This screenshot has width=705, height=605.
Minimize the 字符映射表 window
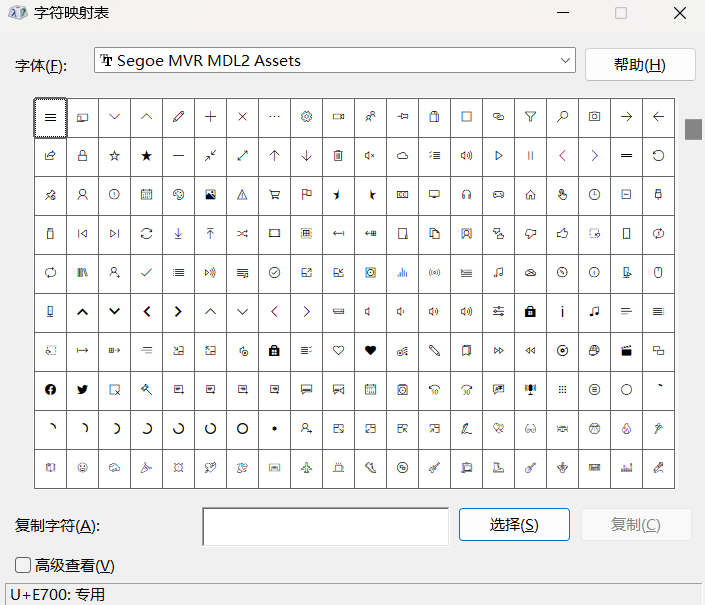563,13
